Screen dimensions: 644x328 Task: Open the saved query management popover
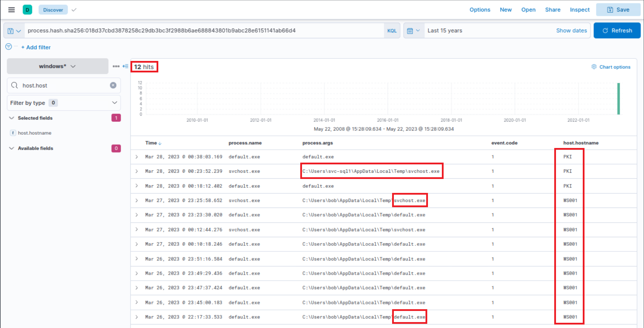click(x=14, y=30)
